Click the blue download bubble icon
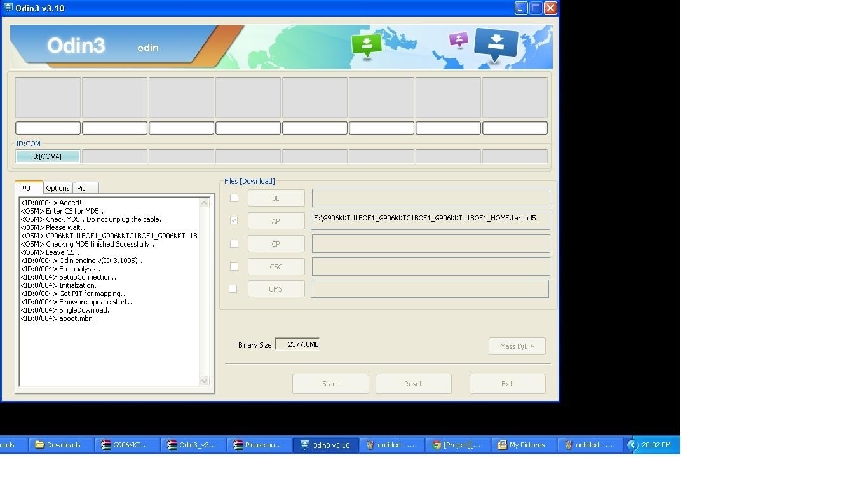 pyautogui.click(x=496, y=44)
